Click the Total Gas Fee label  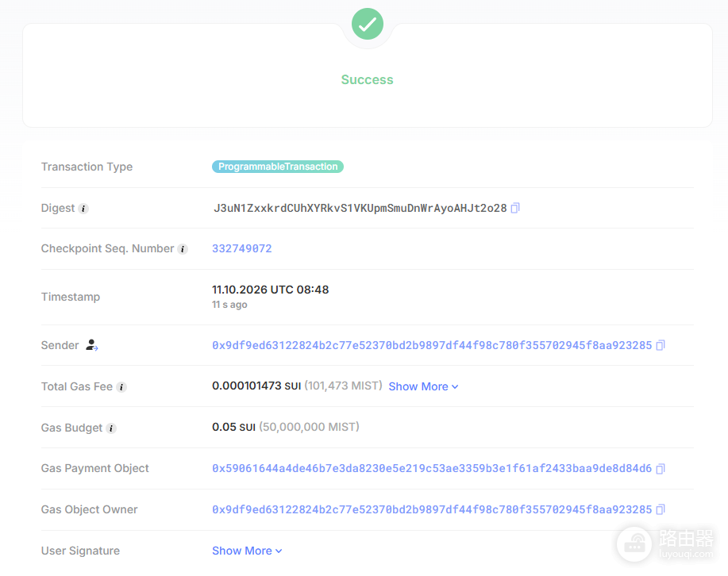pyautogui.click(x=76, y=386)
